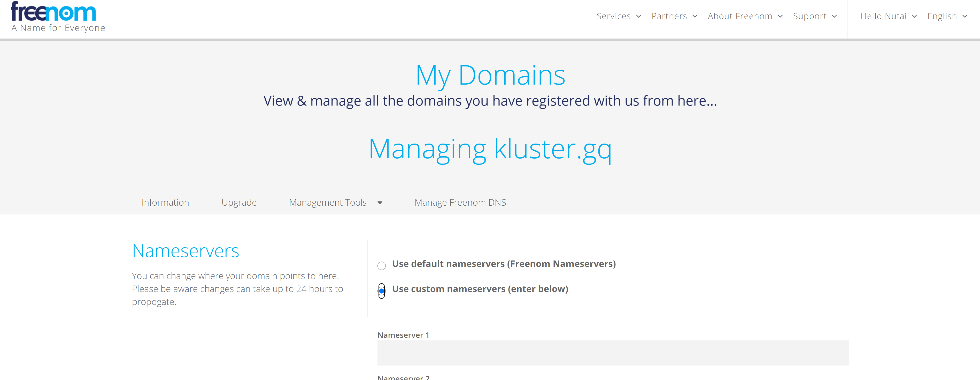Viewport: 980px width, 380px height.
Task: Click the About Freenom chevron icon
Action: (x=780, y=16)
